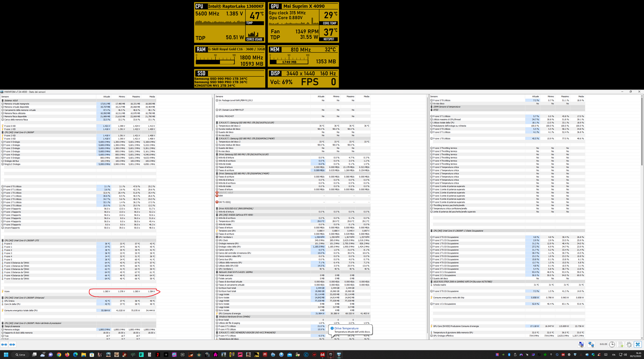Select the P-core 0 Orologio row
This screenshot has height=359, width=644.
[79, 142]
